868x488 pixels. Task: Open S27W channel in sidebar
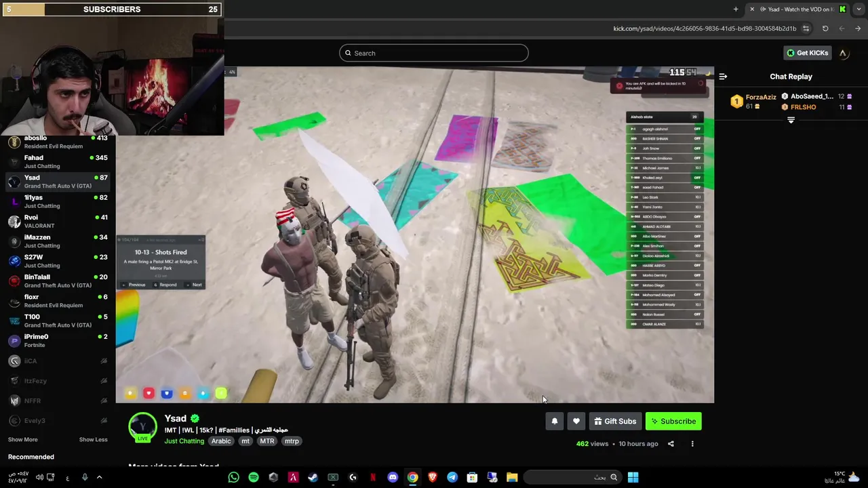58,261
